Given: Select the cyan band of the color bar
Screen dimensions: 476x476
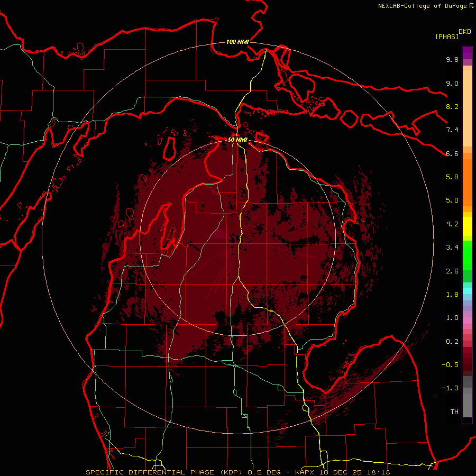Looking at the screenshot, I should coord(467,291).
